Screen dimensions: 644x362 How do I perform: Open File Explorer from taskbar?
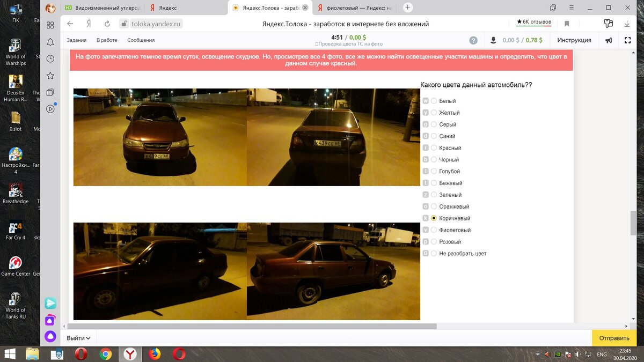click(32, 354)
